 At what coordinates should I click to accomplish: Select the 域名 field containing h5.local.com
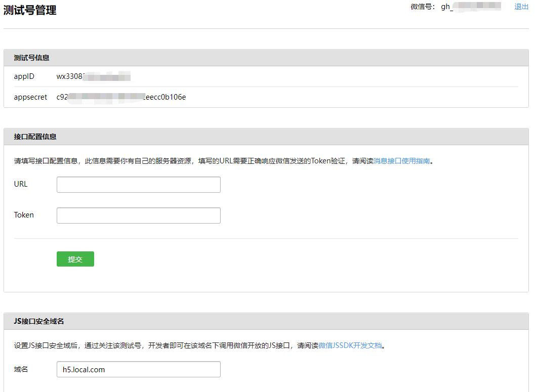tap(138, 369)
